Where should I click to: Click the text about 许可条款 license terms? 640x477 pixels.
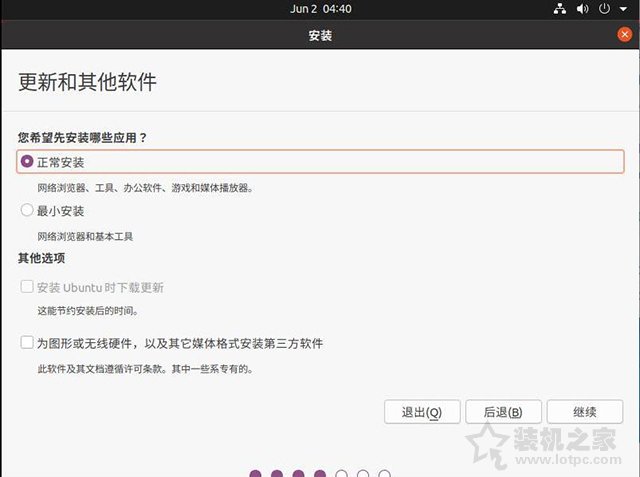coord(145,369)
